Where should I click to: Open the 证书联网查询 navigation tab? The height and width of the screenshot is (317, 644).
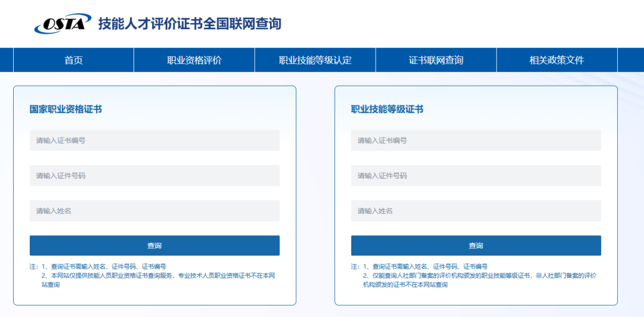(436, 60)
